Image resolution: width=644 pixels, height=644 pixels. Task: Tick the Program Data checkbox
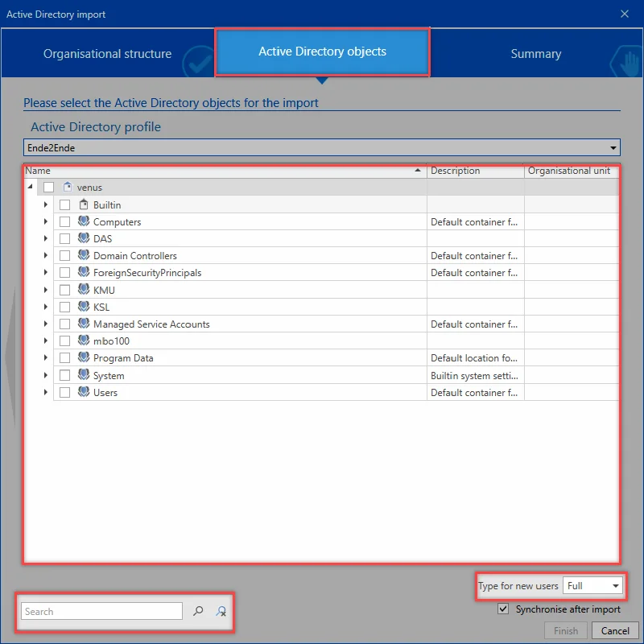(x=64, y=358)
